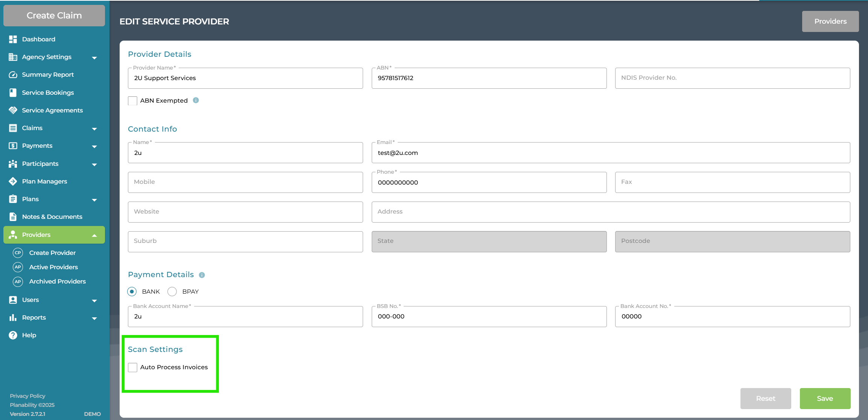Click the info icon beside Payment Details
The width and height of the screenshot is (868, 420).
point(202,275)
